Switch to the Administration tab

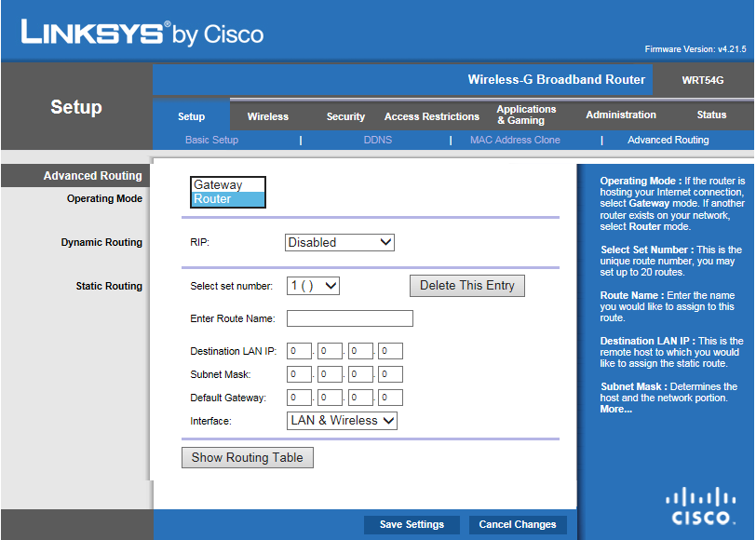click(x=621, y=115)
